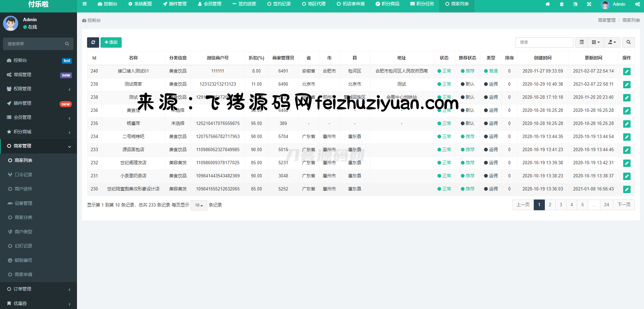Click the trash clear-cache icon
Screen dimensions: 644x309
point(562,4)
